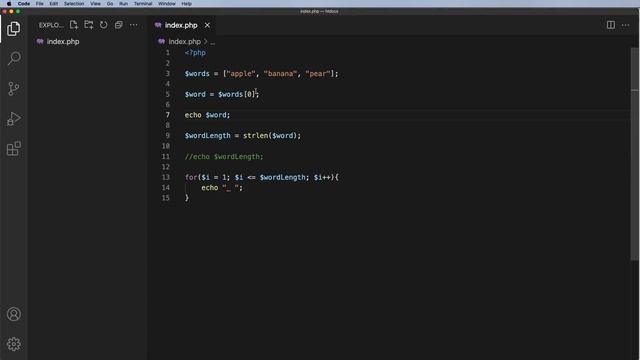
Task: Click $i++ in the for loop
Action: pyautogui.click(x=322, y=177)
